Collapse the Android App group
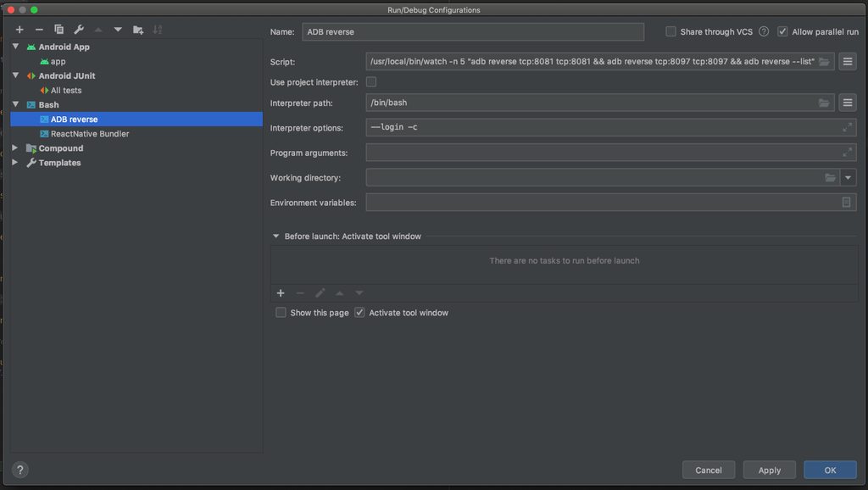Screen dimensions: 868x490 click(15, 47)
